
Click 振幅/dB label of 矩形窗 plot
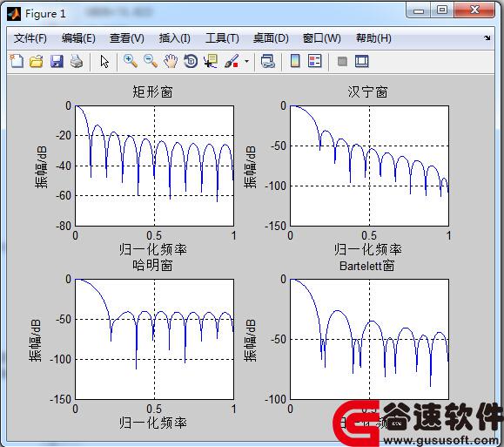(41, 166)
